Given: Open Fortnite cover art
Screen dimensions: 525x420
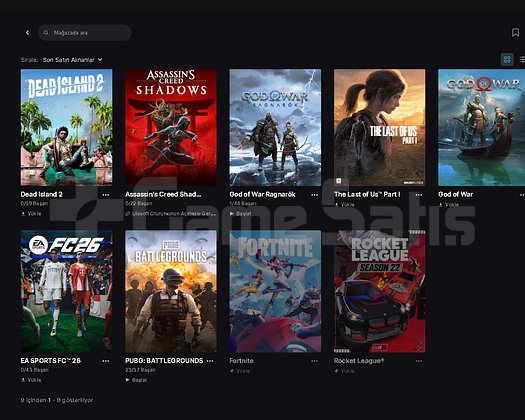Looking at the screenshot, I should click(x=275, y=291).
